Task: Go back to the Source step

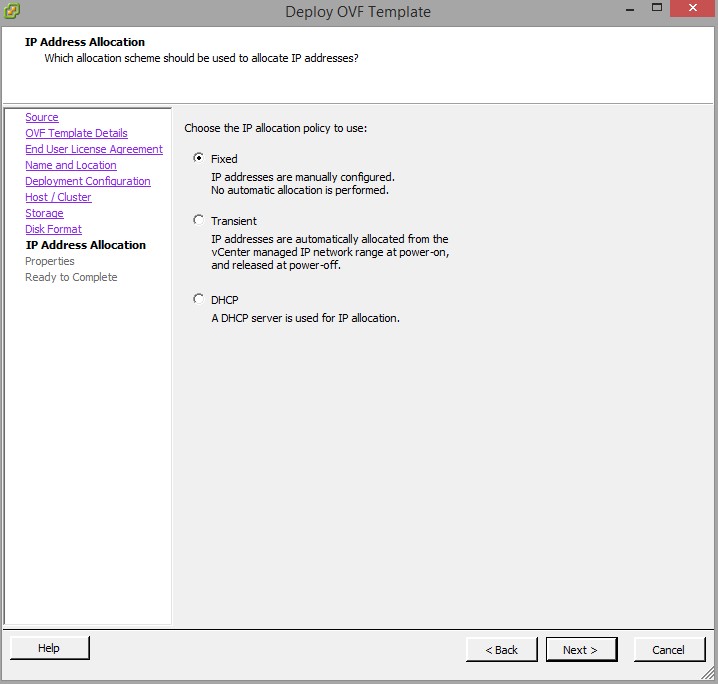Action: 42,117
